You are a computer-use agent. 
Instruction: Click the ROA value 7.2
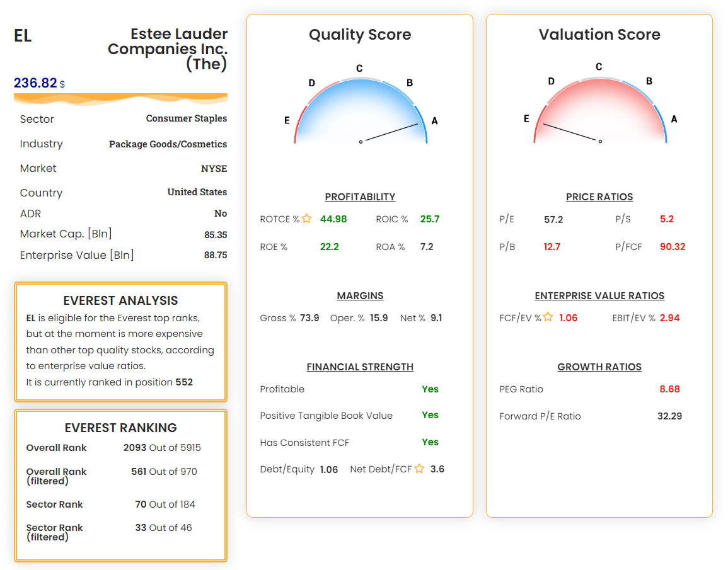pos(426,247)
